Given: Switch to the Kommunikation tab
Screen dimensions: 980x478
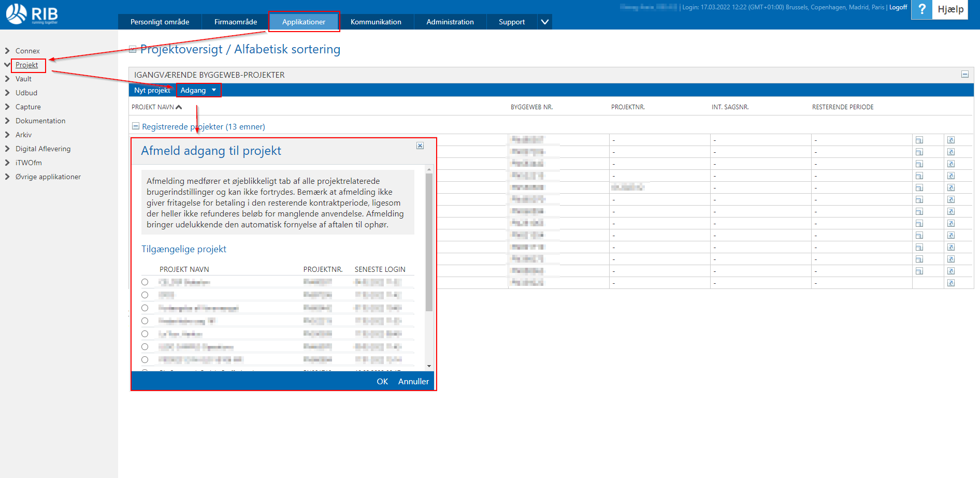Looking at the screenshot, I should [376, 22].
